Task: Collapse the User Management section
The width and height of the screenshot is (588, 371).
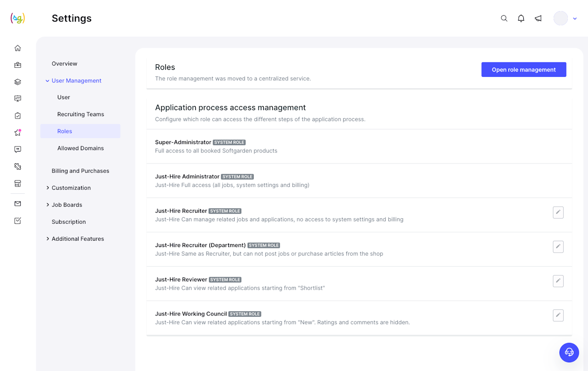Action: (x=47, y=81)
